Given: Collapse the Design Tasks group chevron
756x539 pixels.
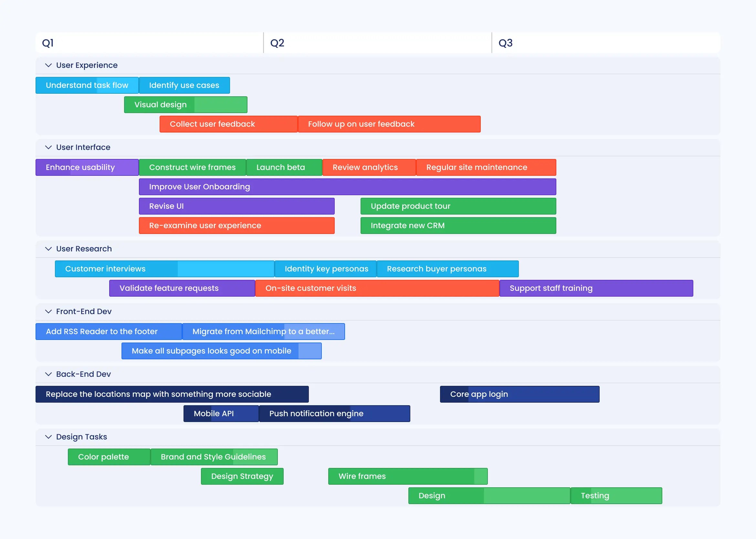Looking at the screenshot, I should 48,437.
